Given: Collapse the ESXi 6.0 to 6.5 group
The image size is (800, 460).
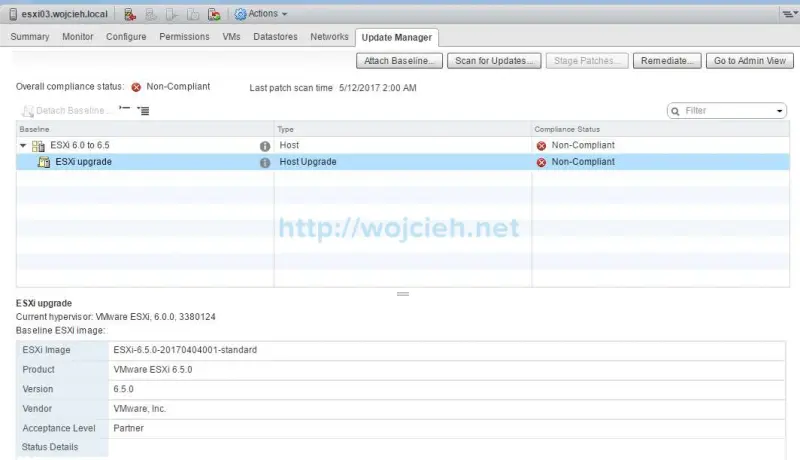Looking at the screenshot, I should click(23, 145).
